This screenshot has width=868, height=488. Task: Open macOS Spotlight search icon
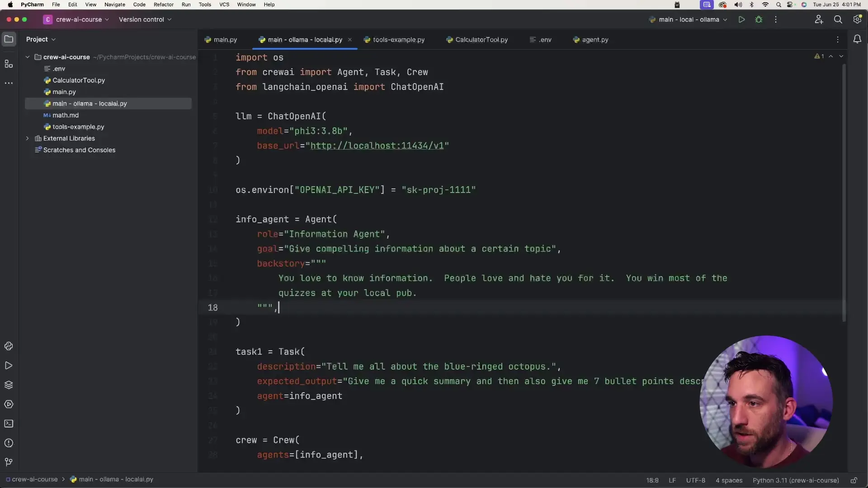[x=778, y=5]
